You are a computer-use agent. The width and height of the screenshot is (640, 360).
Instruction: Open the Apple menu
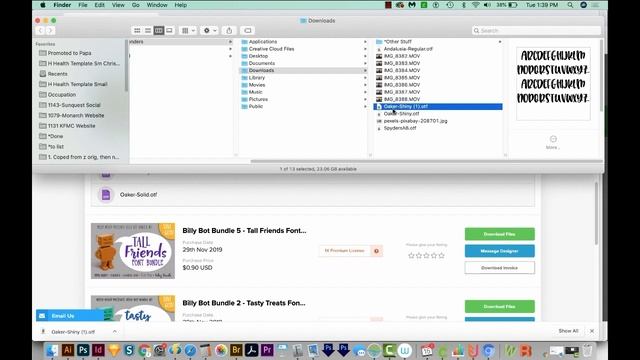pyautogui.click(x=43, y=5)
